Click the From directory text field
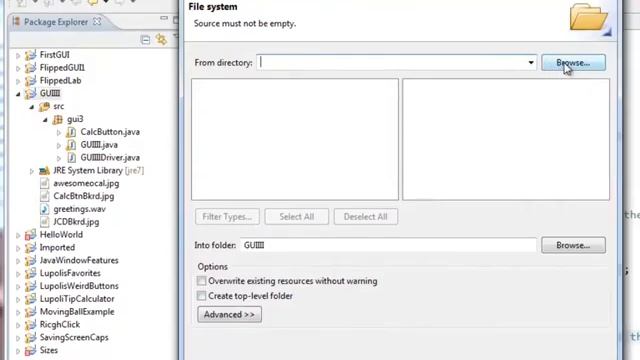Viewport: 640px width, 360px height. [396, 62]
